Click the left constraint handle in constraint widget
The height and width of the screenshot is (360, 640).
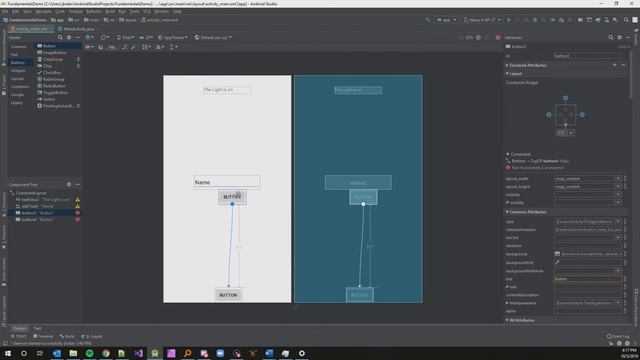pos(549,115)
